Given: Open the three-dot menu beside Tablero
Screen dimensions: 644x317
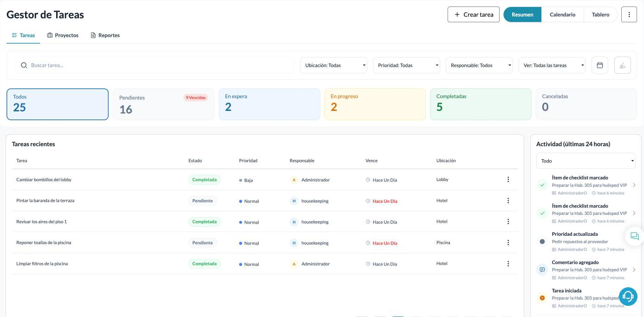Looking at the screenshot, I should 629,14.
